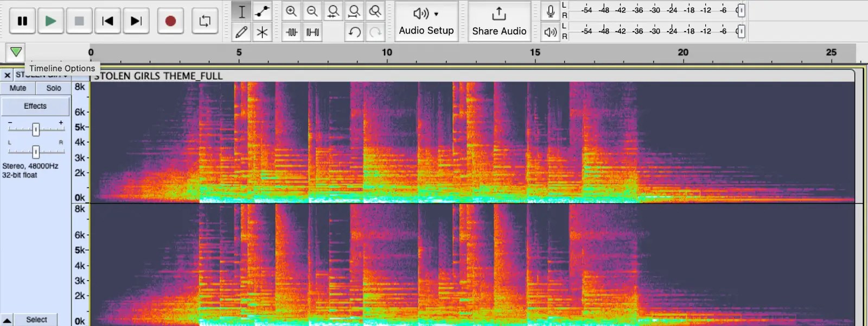The width and height of the screenshot is (868, 326).
Task: Close the track using the X button
Action: 7,75
